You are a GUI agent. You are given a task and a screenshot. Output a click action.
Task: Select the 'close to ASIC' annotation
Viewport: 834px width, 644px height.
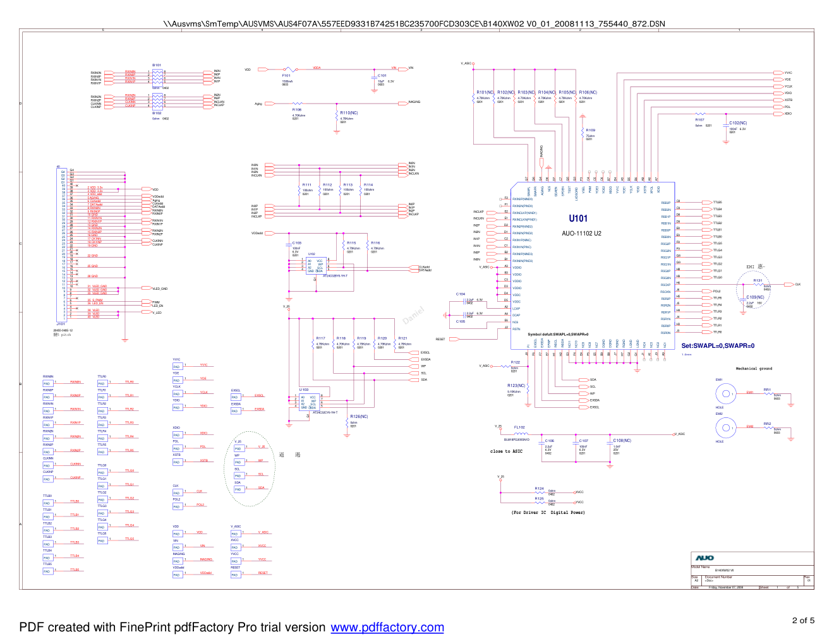tap(506, 451)
